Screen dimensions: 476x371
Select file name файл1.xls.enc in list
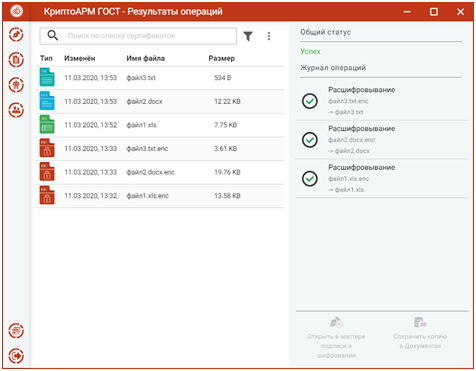(x=148, y=196)
